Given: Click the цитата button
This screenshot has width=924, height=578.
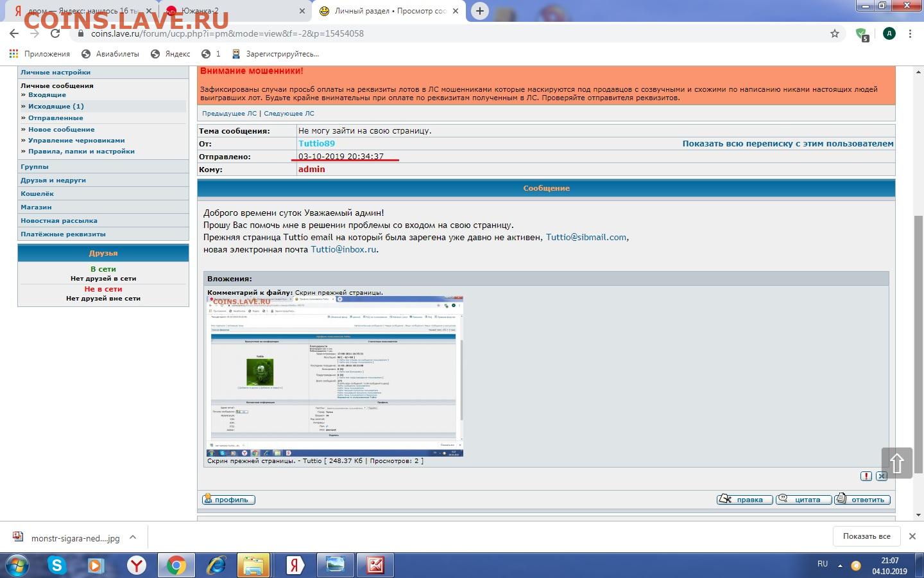Looking at the screenshot, I should (803, 500).
